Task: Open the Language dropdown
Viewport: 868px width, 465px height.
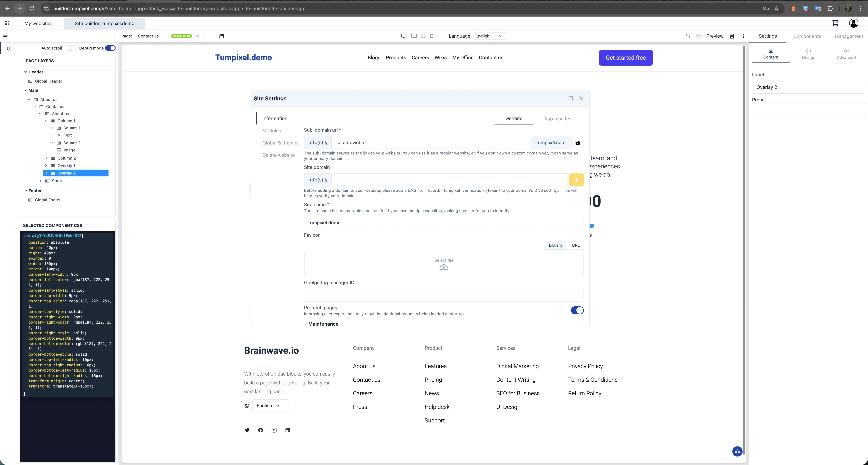Action: click(489, 36)
